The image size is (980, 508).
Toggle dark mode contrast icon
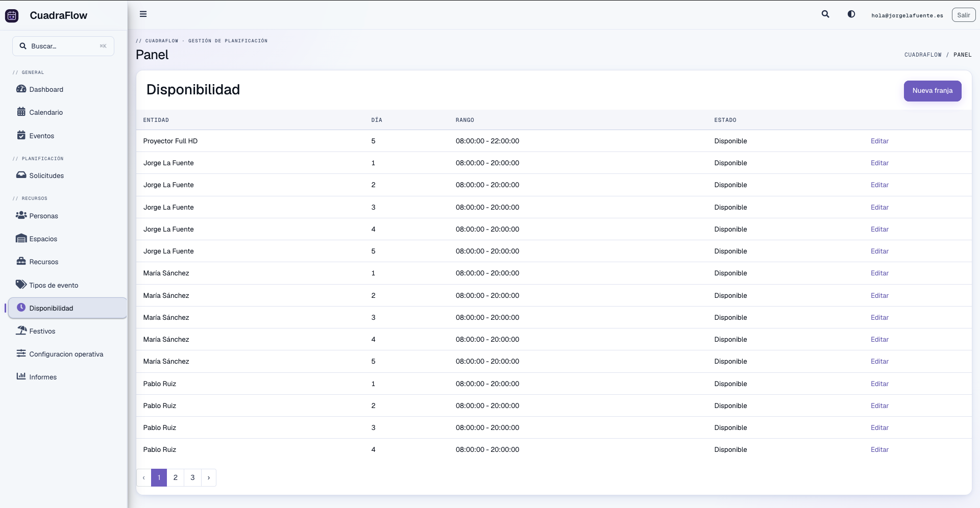[x=851, y=14]
